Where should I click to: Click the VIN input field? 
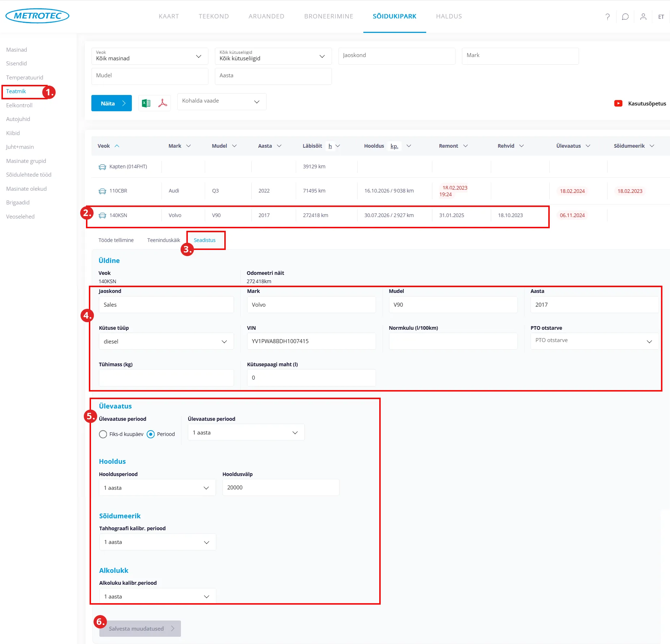click(311, 341)
